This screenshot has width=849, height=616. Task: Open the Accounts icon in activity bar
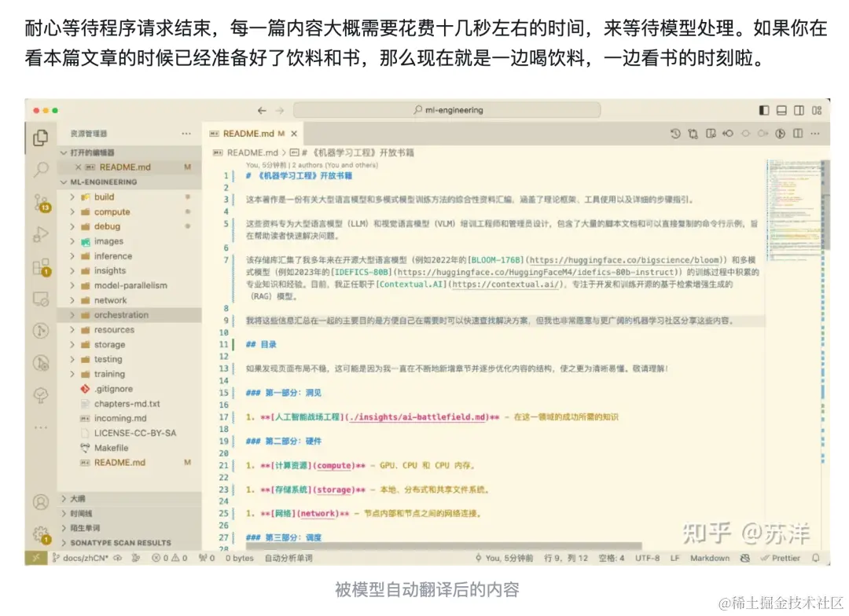click(x=41, y=502)
